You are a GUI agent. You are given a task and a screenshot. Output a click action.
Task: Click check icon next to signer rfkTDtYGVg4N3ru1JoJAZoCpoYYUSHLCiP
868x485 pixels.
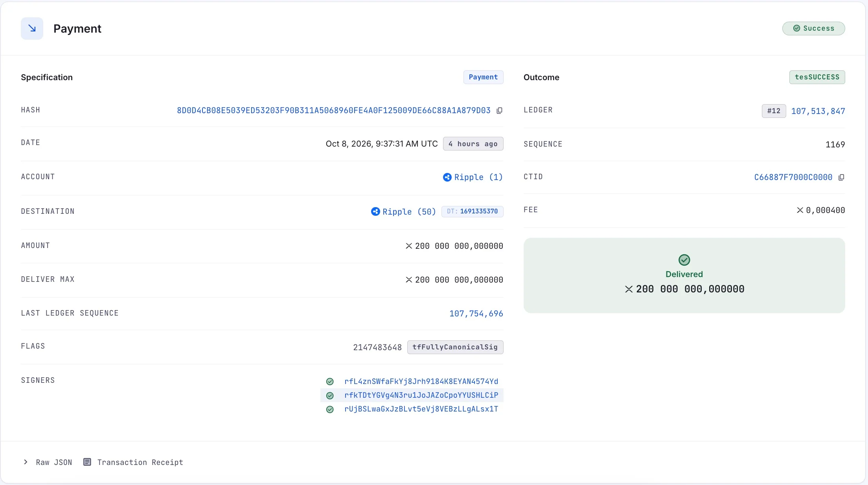(x=330, y=395)
